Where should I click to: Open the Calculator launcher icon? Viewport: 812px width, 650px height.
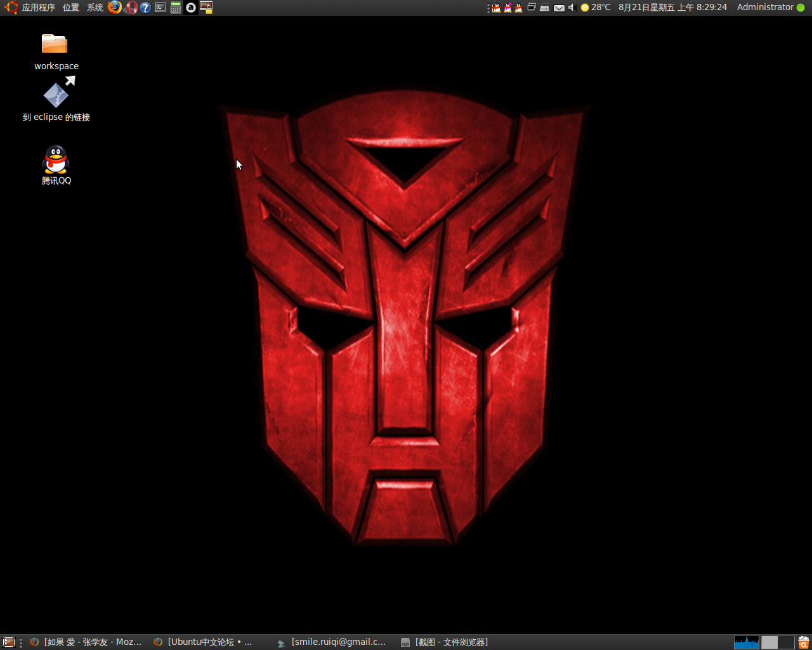click(x=176, y=8)
